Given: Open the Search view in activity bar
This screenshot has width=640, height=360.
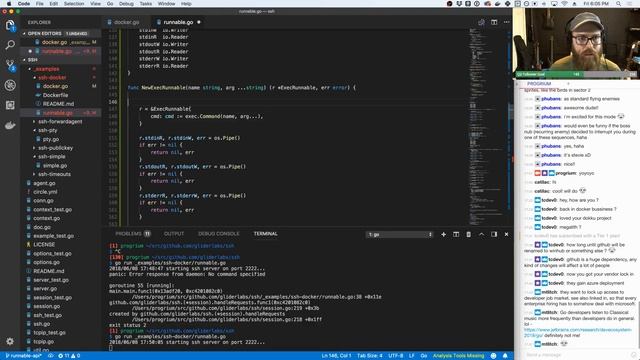Looking at the screenshot, I should (x=10, y=45).
